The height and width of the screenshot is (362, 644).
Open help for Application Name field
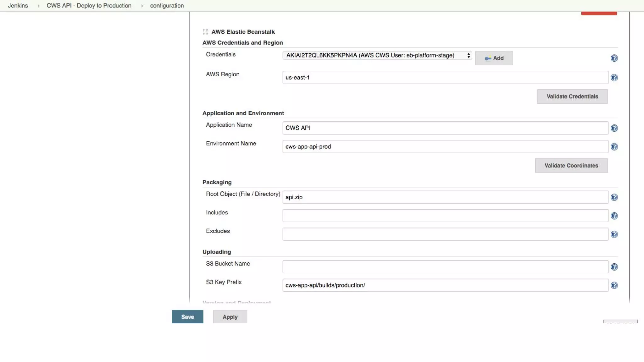tap(614, 128)
